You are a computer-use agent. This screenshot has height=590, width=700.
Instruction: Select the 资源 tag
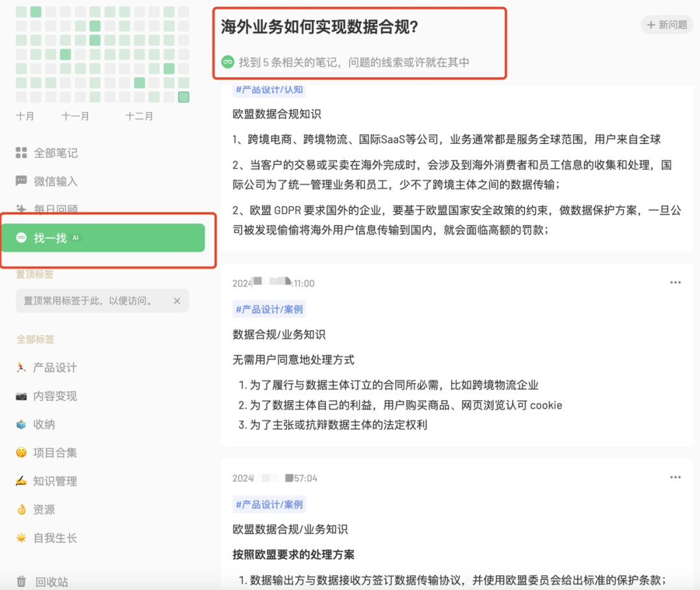point(35,509)
